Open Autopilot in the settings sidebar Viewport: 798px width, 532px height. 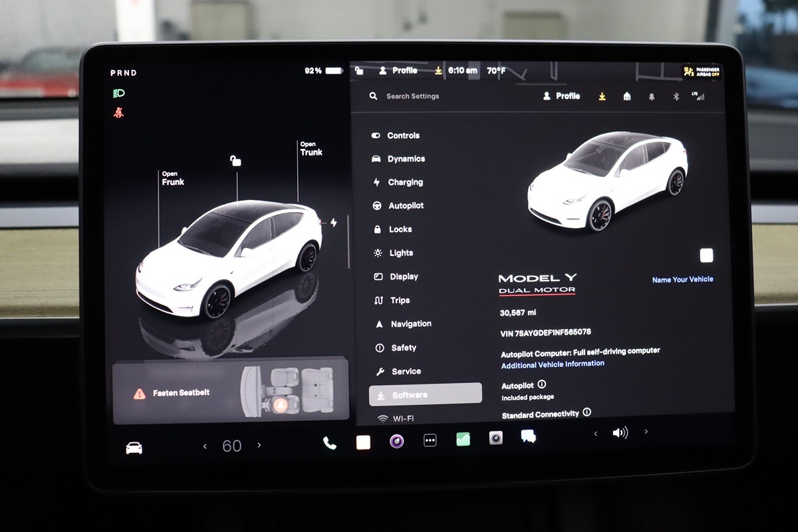[406, 206]
